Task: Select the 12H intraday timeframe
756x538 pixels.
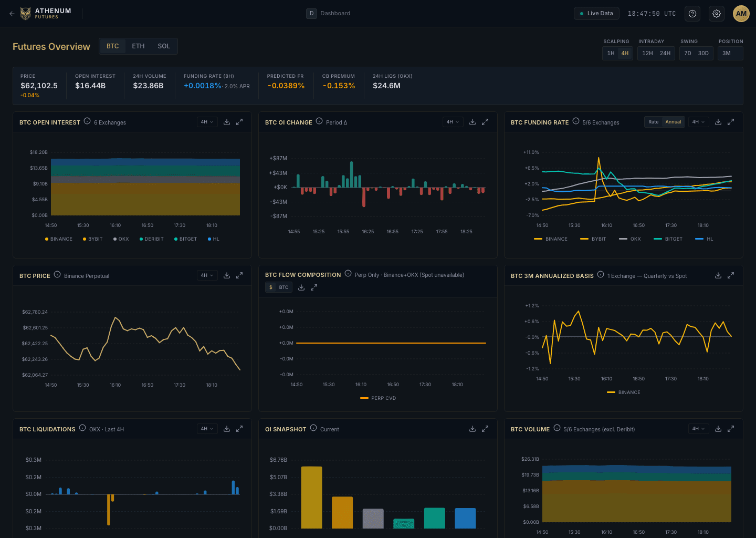Action: (647, 53)
